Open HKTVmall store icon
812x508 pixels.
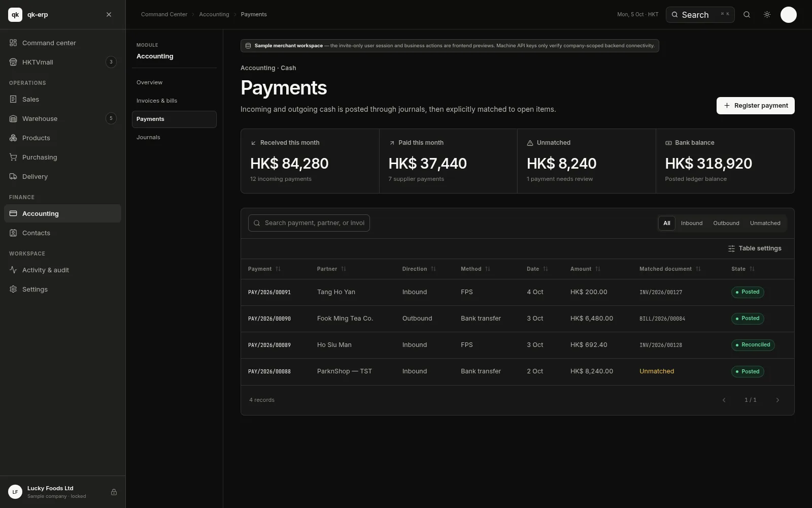(x=13, y=62)
